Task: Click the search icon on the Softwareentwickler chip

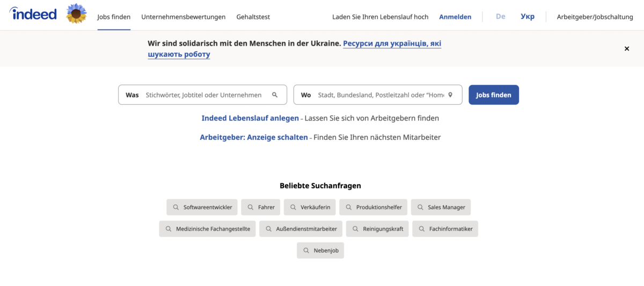Action: point(175,207)
